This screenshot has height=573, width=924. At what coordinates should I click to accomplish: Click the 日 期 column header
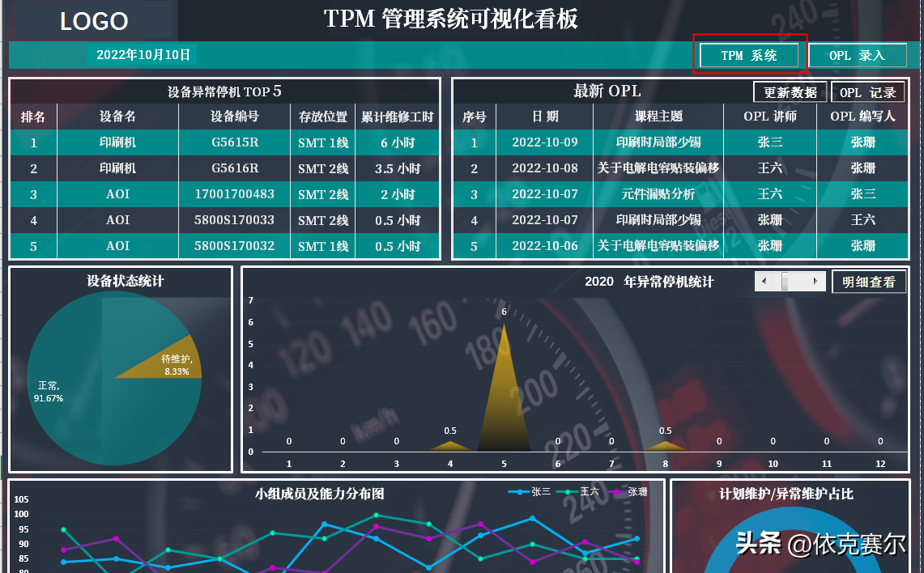click(545, 117)
